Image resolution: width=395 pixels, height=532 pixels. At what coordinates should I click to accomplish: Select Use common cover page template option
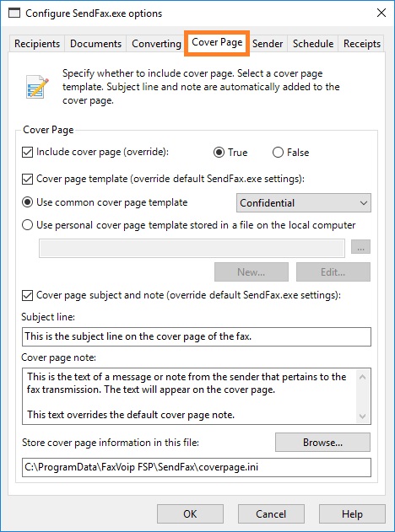click(x=27, y=202)
